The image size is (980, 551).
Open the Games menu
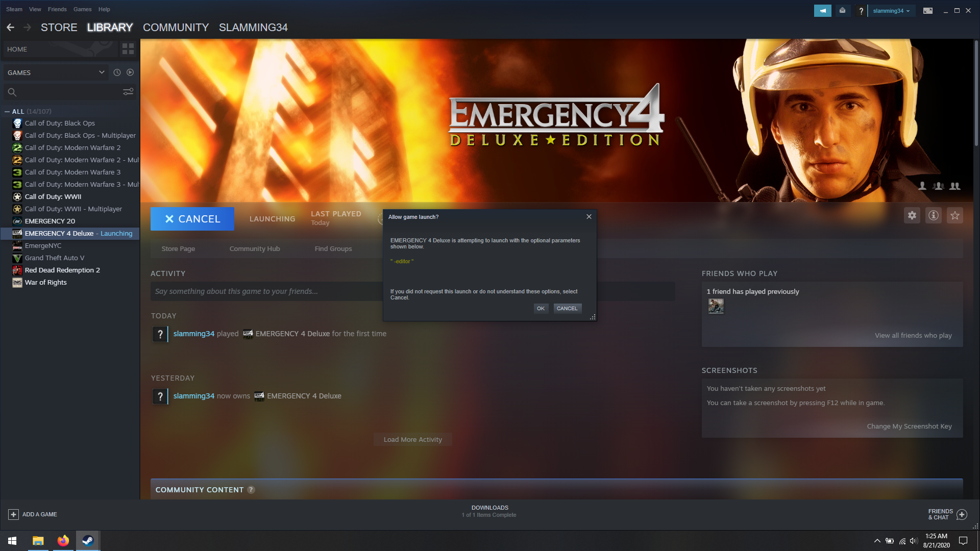82,9
